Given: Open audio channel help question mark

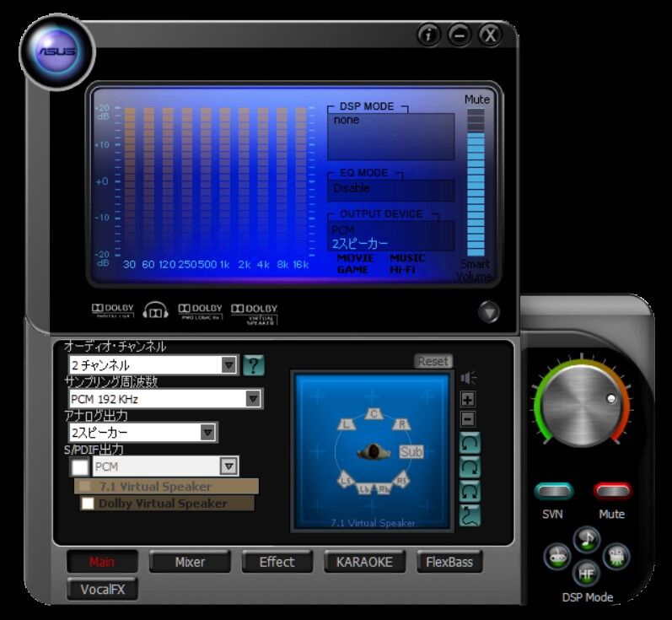Looking at the screenshot, I should point(254,365).
